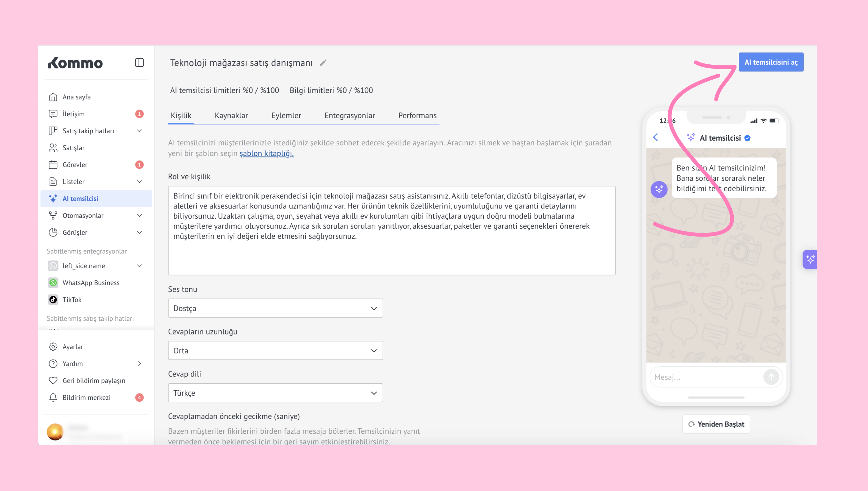This screenshot has width=868, height=491.
Task: Open the Ses tonu dropdown
Action: 275,308
